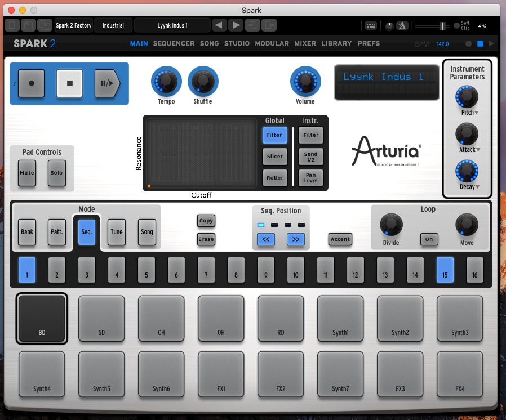Toggle the Accent button

[340, 239]
